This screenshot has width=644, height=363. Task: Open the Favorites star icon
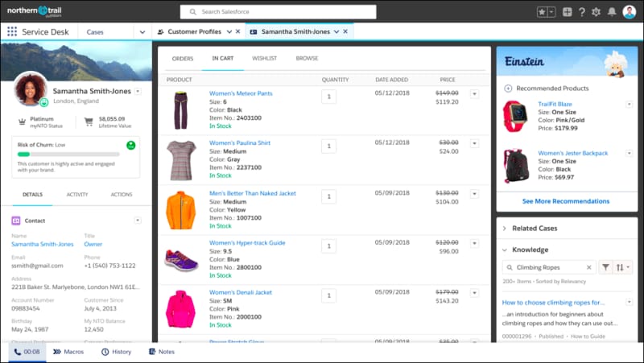pyautogui.click(x=542, y=12)
